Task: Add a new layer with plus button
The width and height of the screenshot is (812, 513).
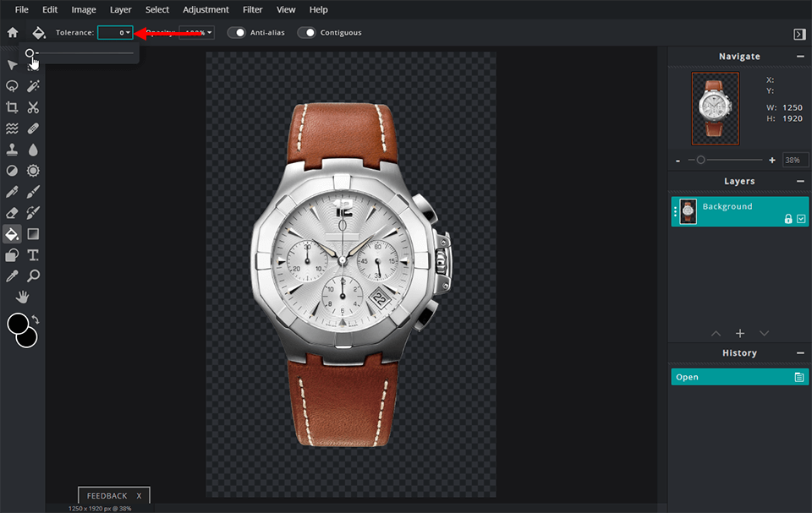Action: coord(739,334)
